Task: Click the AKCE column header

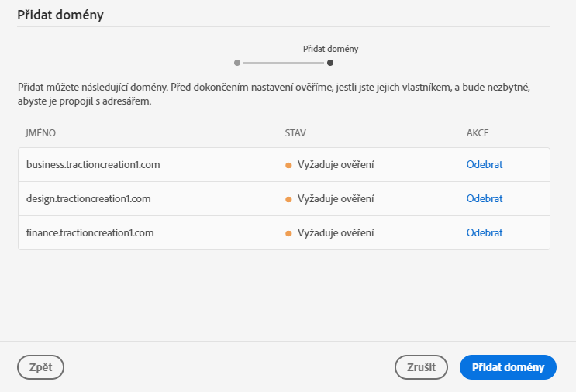Action: click(x=478, y=133)
